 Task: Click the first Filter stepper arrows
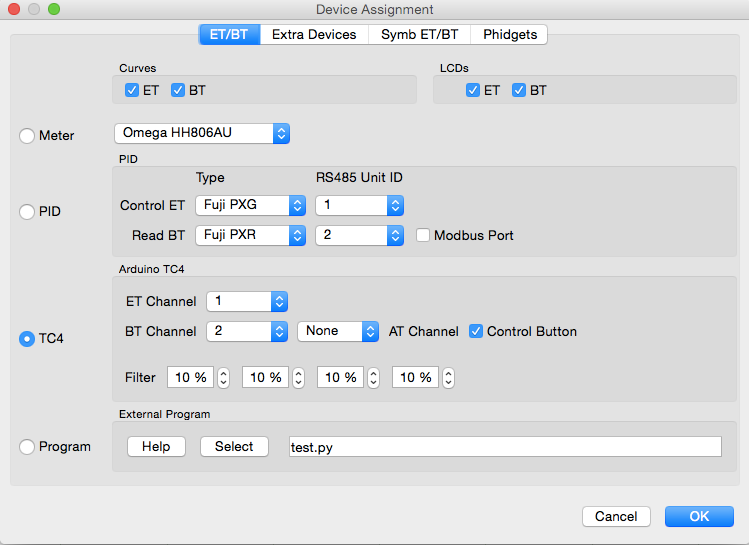224,377
